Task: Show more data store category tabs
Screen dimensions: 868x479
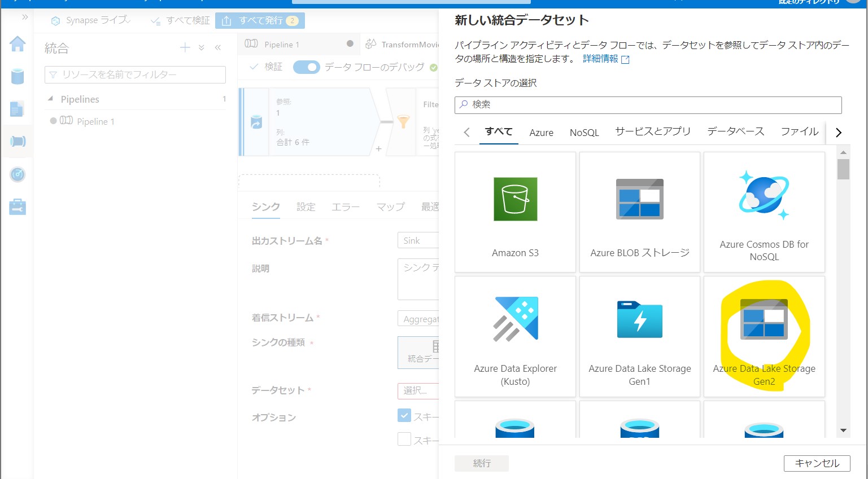Action: tap(839, 133)
